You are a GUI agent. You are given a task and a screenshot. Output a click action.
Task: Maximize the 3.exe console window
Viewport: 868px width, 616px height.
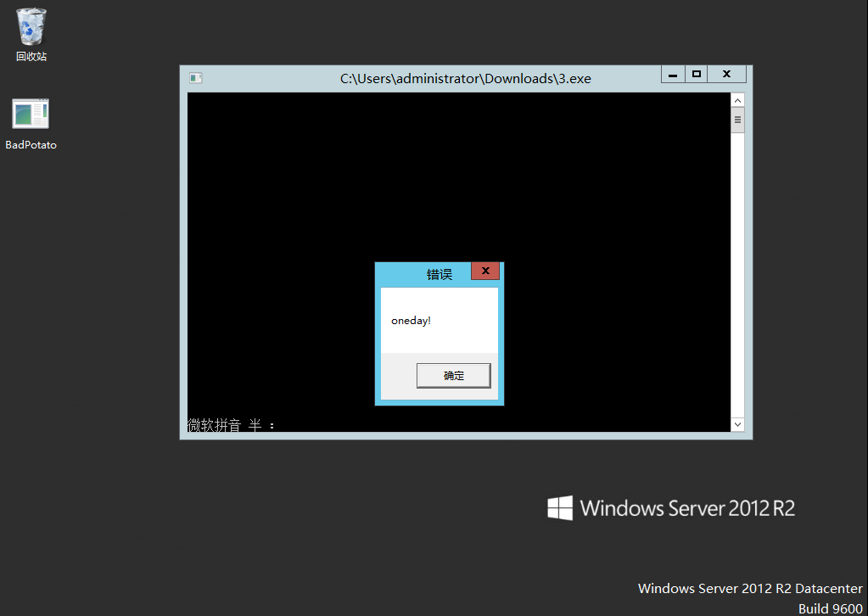click(697, 75)
